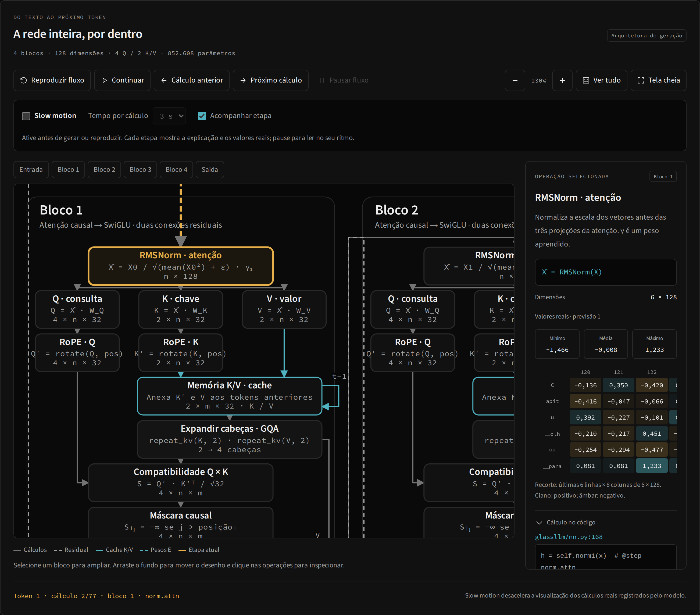Viewport: 700px width, 615px height.
Task: Click the Arquitetura de geração badge
Action: pos(646,35)
